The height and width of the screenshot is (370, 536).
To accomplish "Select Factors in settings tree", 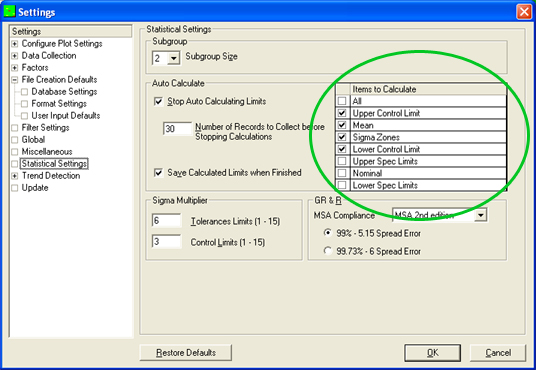I will (35, 68).
